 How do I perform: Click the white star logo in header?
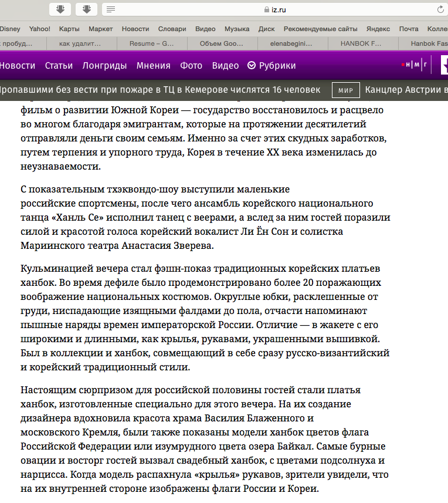444,65
